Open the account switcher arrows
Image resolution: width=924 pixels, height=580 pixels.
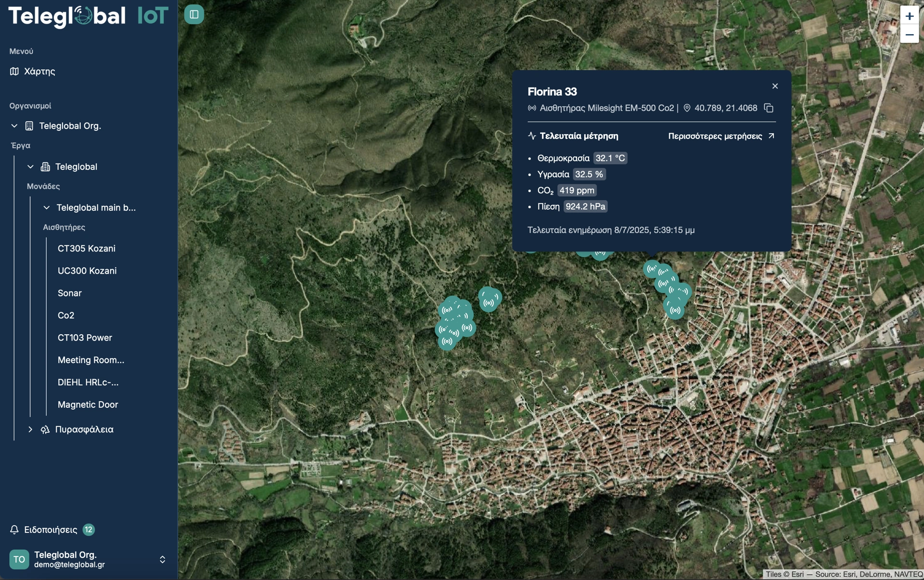coord(162,559)
